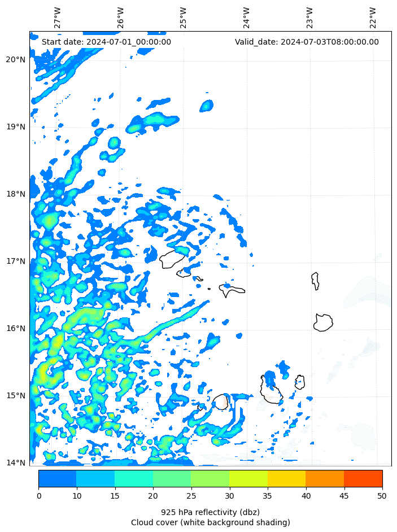
Task: Click the large island outline near 17°N, 25°W
Action: pyautogui.click(x=171, y=260)
